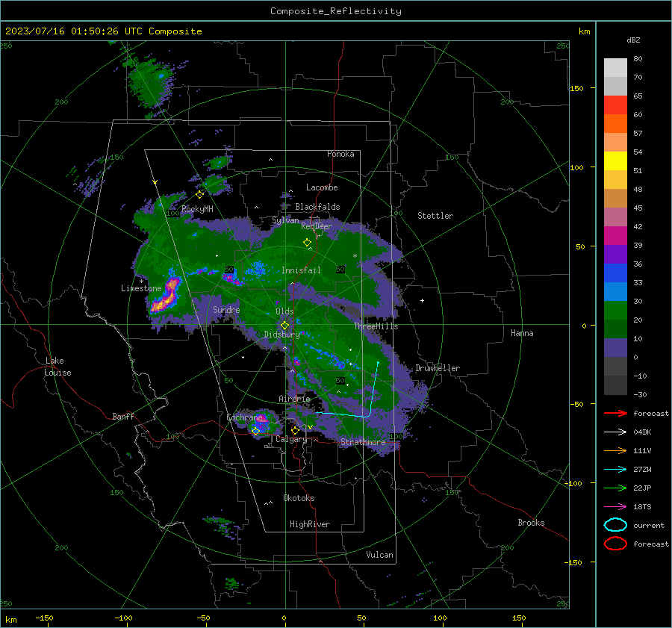Click the Olds city label

284,311
